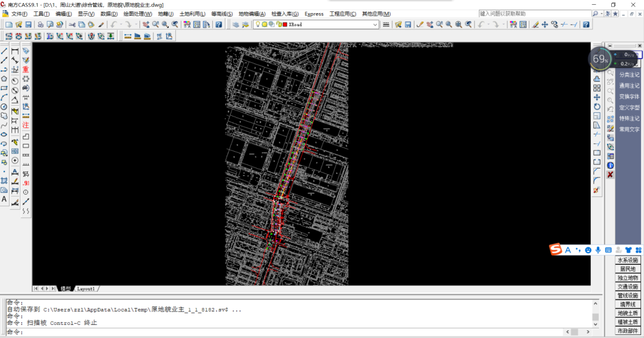644x338 pixels.
Task: Switch to the Layout1 tab
Action: (x=86, y=288)
